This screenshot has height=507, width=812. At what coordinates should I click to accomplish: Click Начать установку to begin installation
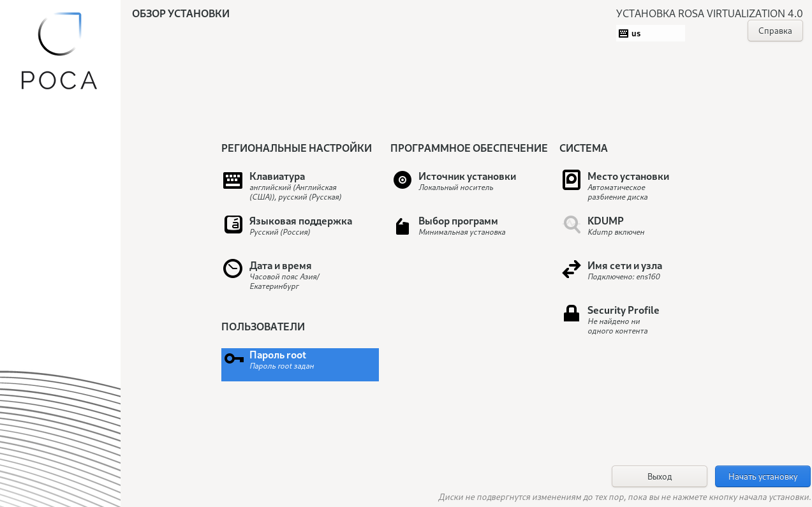[x=762, y=476]
